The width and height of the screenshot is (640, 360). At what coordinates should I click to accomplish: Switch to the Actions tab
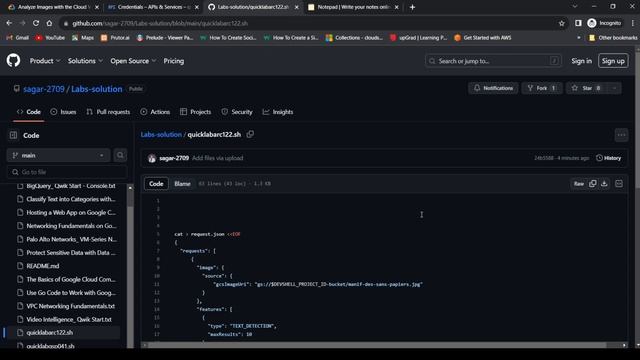tap(155, 112)
